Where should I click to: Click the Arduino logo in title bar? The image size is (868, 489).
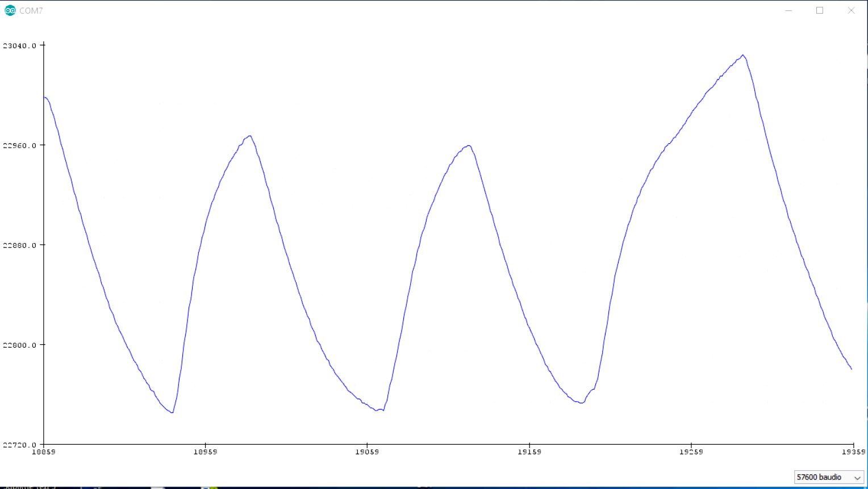[10, 10]
